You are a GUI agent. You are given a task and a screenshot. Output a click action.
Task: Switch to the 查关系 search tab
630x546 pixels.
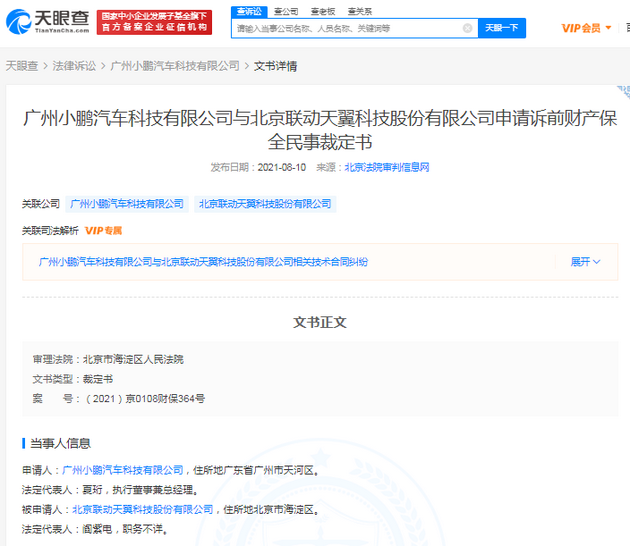pos(360,12)
